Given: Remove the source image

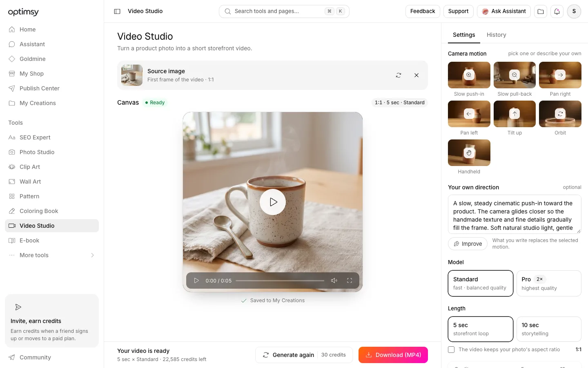Looking at the screenshot, I should pos(416,75).
